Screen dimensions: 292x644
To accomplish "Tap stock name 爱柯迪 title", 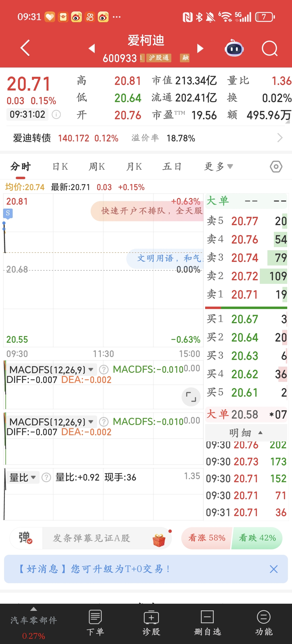I will 146,41.
